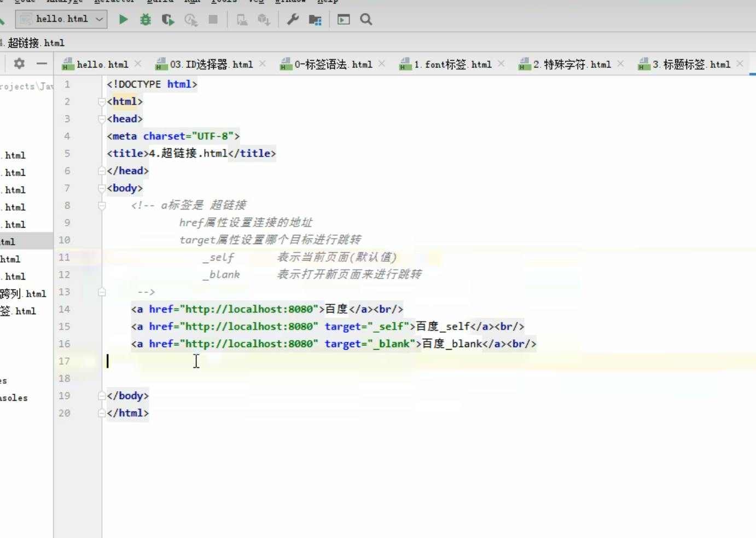Switch to the 3.标题标签.html tab
Viewport: 756px width, 538px height.
click(x=691, y=65)
